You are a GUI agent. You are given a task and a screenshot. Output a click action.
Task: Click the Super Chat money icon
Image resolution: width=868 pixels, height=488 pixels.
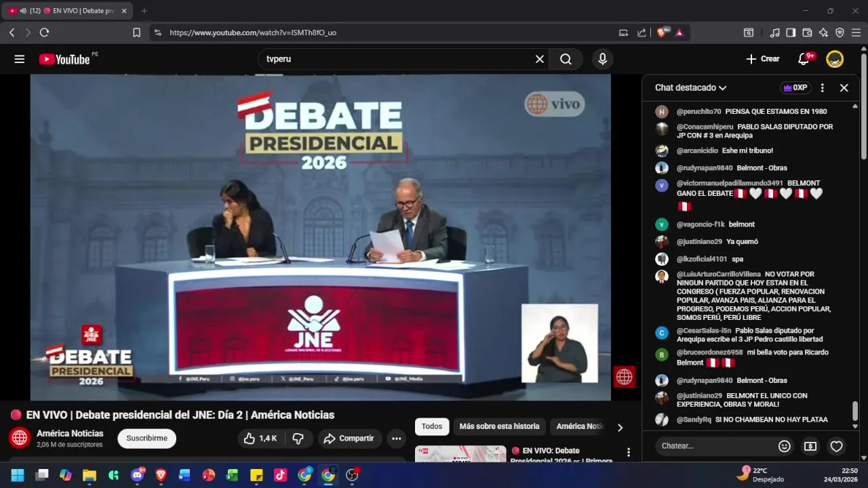click(x=810, y=446)
